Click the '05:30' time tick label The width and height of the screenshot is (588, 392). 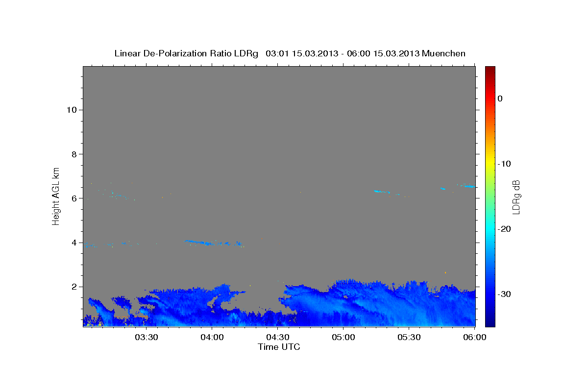[409, 338]
